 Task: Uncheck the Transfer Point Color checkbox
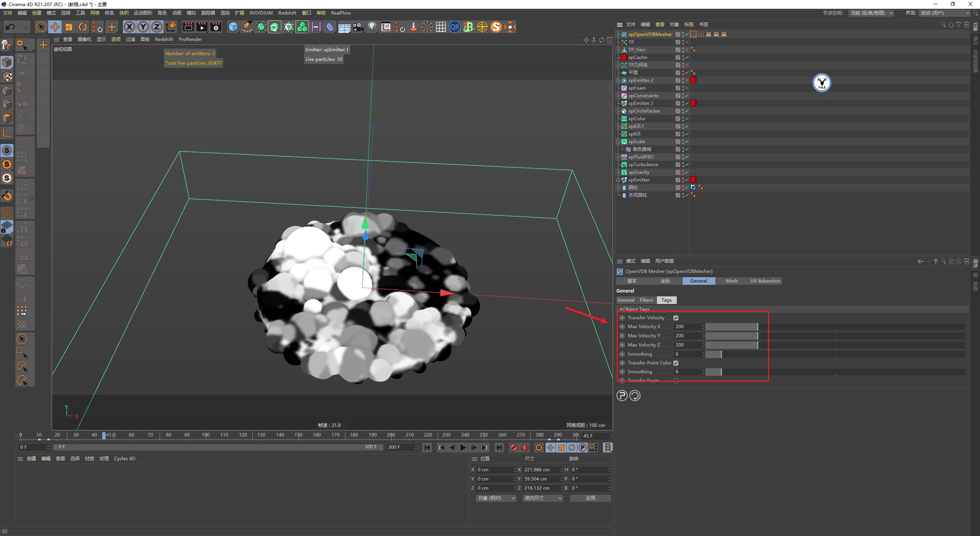pos(676,363)
